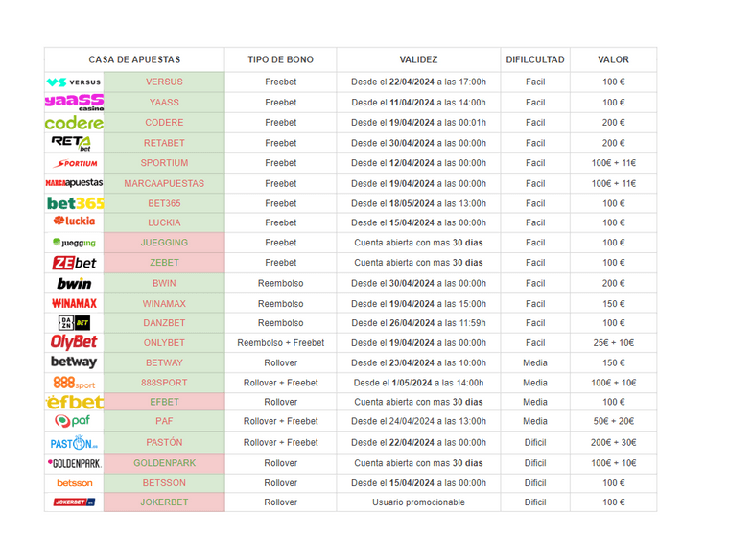
Task: Click the CODERE name cell
Action: click(164, 123)
